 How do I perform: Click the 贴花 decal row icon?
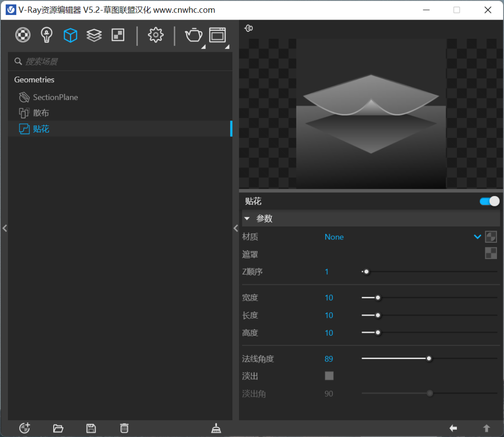point(24,129)
